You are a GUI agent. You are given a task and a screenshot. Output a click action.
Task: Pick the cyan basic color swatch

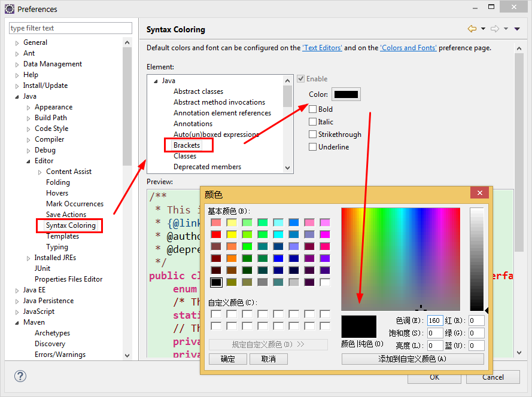point(278,234)
